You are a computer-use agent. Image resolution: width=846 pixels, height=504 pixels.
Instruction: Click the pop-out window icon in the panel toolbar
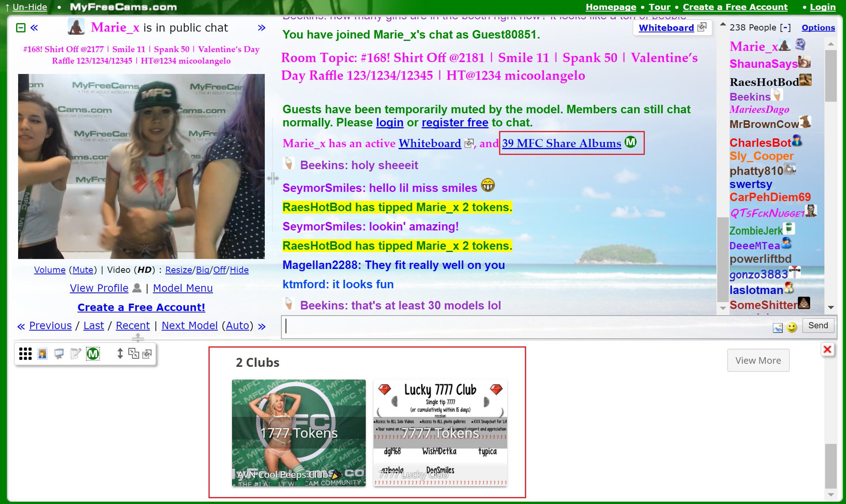click(x=147, y=354)
